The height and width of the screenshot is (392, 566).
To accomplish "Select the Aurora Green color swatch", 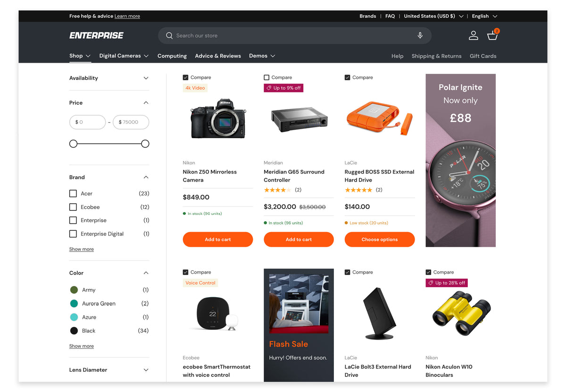I will point(74,304).
